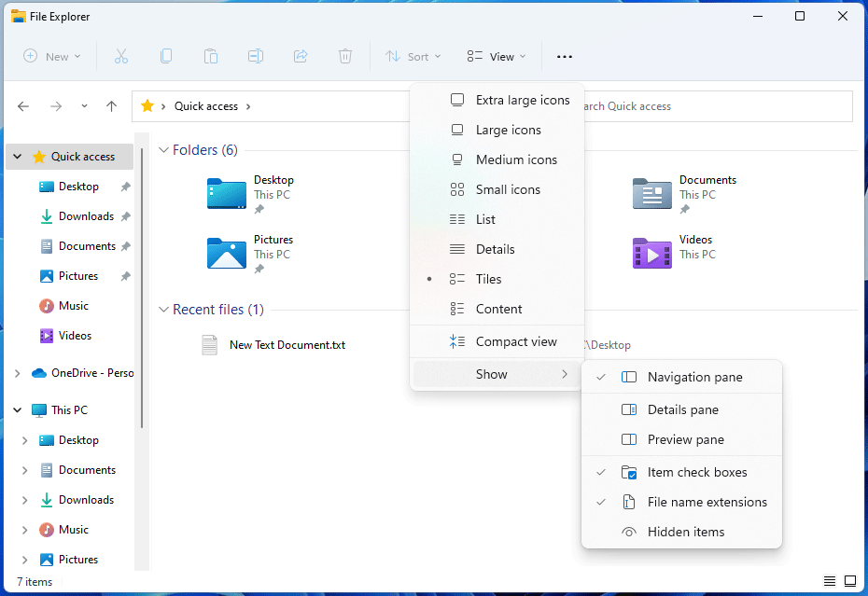Open the Videos folder tile
The width and height of the screenshot is (868, 596).
[674, 254]
